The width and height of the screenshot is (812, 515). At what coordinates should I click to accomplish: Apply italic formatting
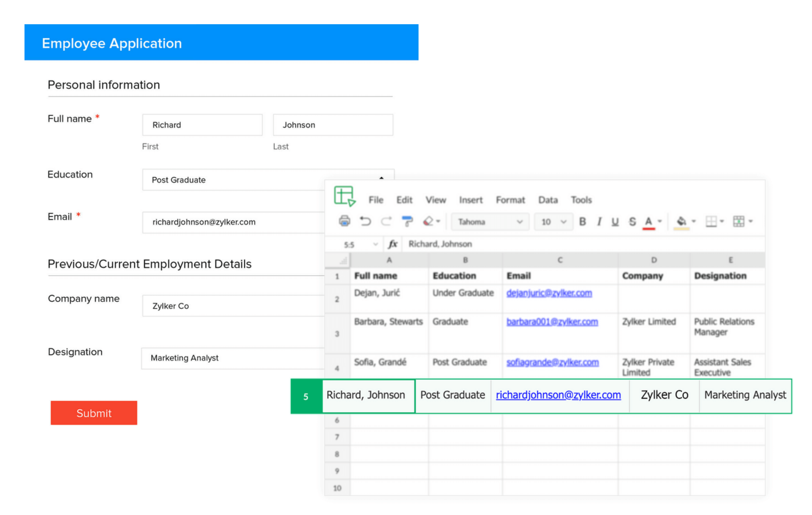(x=599, y=222)
